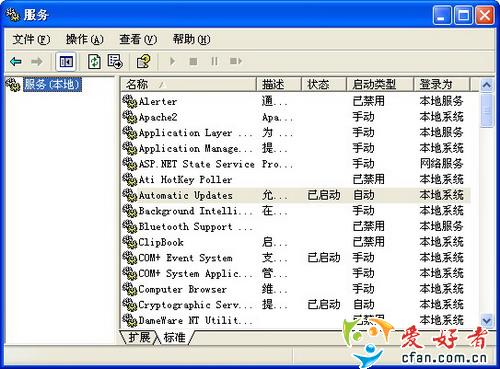Image resolution: width=500 pixels, height=369 pixels.
Task: Click gear icon beside ASP.NET State Service
Action: tap(130, 164)
